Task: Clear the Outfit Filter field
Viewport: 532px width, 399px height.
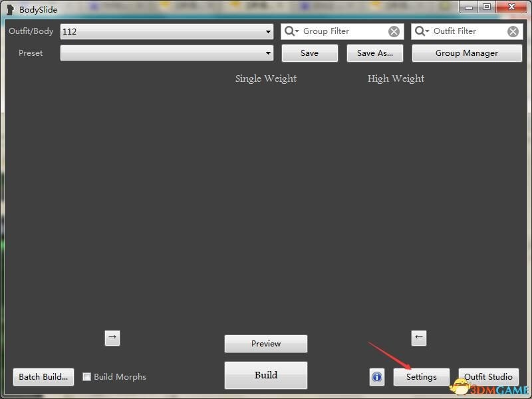Action: [513, 31]
